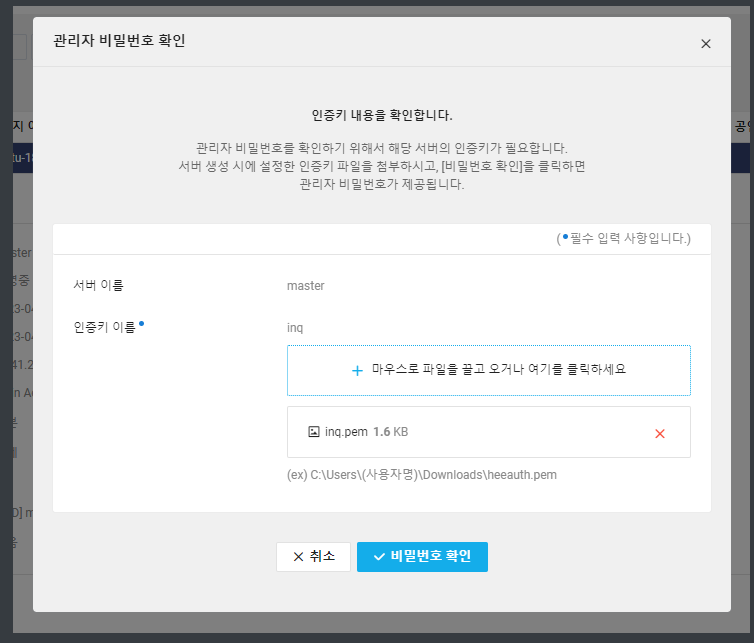Click the auth key name value inq
The height and width of the screenshot is (643, 754).
coord(295,328)
